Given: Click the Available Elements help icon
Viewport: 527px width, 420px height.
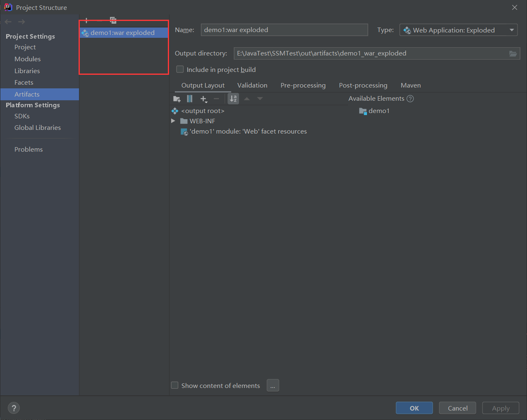Looking at the screenshot, I should tap(410, 99).
